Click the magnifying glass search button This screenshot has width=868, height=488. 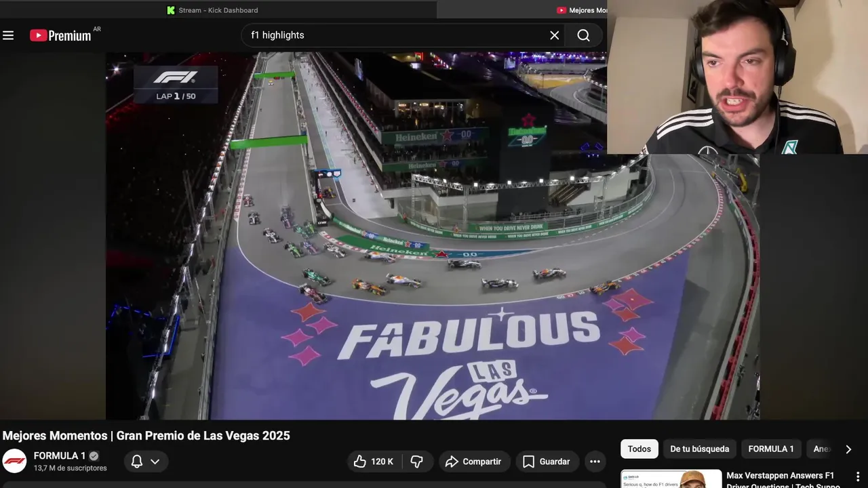(583, 35)
